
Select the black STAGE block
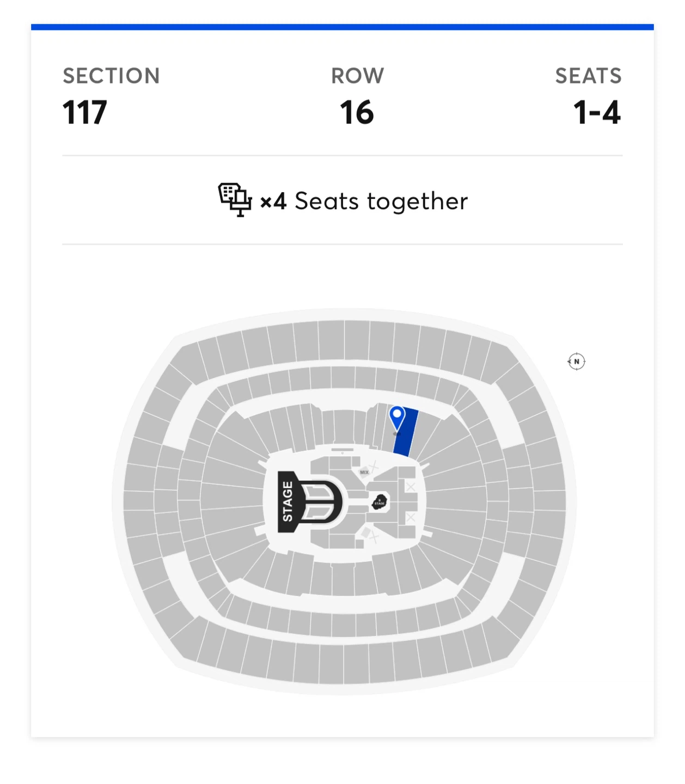pos(288,502)
